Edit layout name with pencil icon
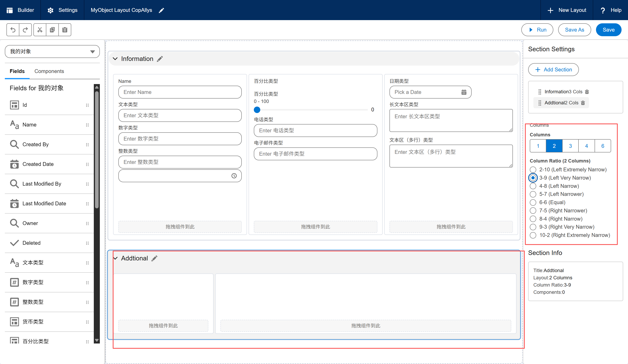628x364 pixels. [x=161, y=10]
